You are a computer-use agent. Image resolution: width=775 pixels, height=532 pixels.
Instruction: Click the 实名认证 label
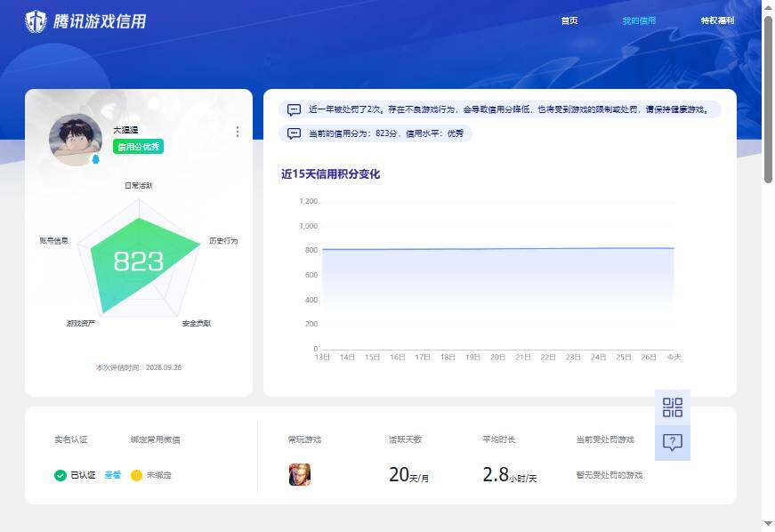(x=70, y=439)
